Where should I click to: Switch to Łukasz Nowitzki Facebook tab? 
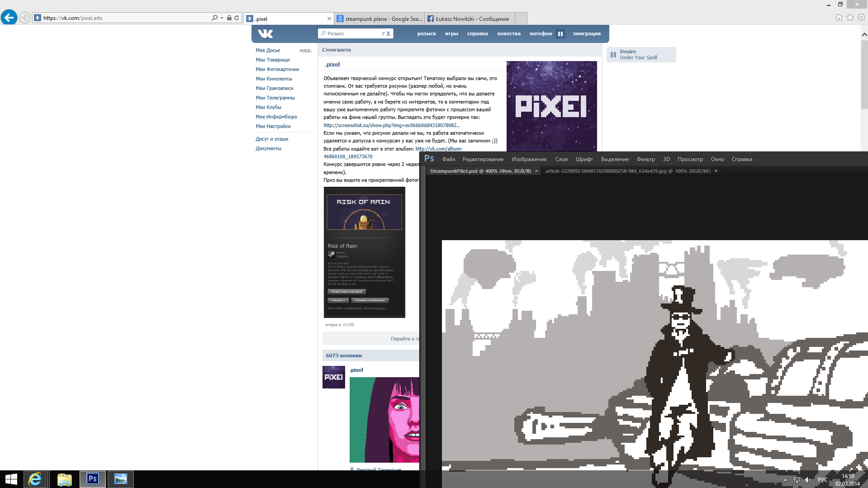[x=470, y=19]
